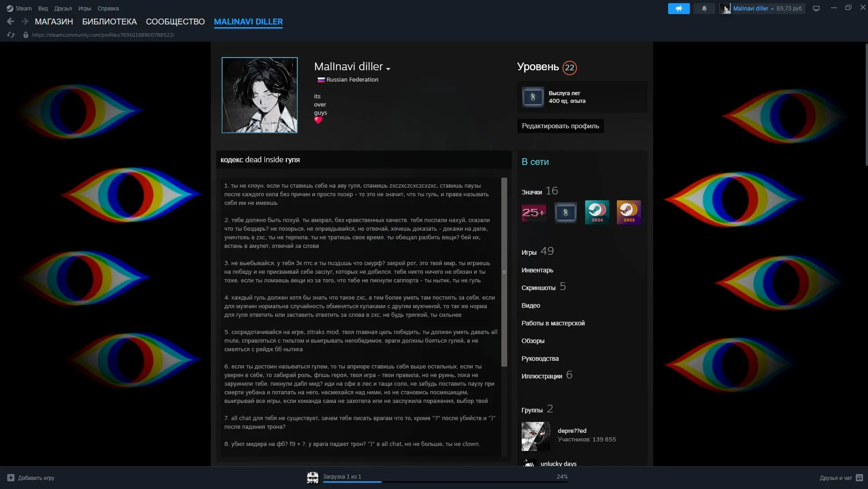Open Big Picture mode monitor icon
Image resolution: width=868 pixels, height=489 pixels.
[x=816, y=9]
